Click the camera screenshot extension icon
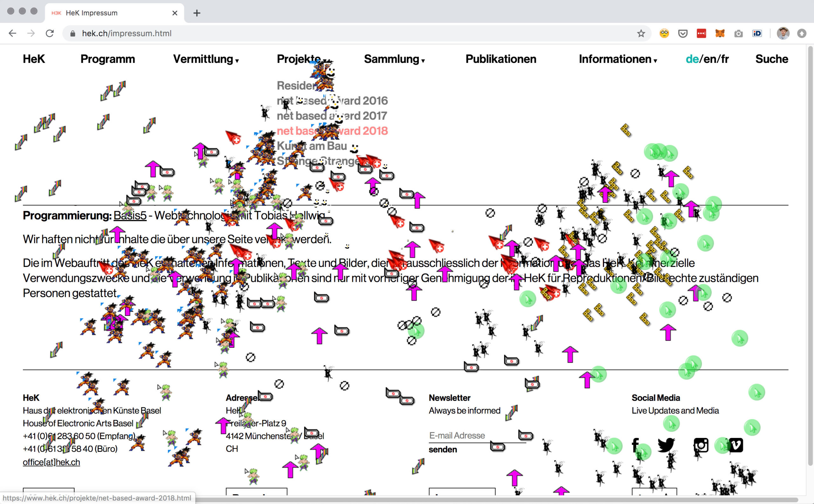The height and width of the screenshot is (504, 814). click(x=738, y=33)
